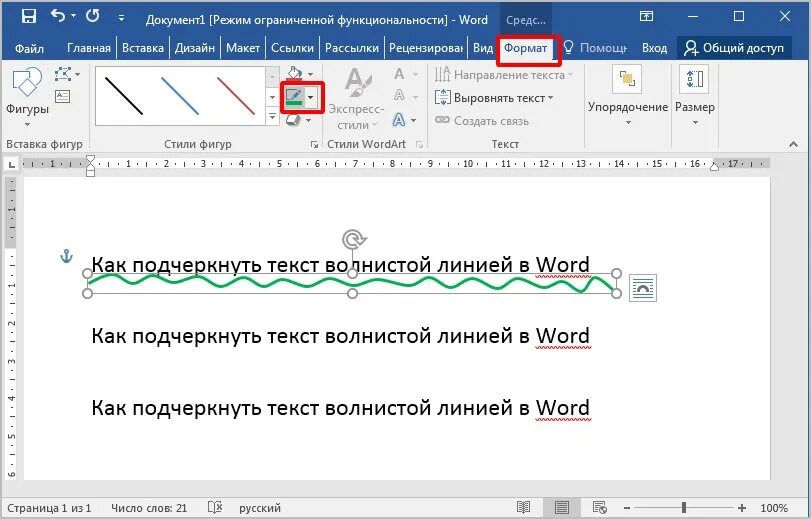Image resolution: width=811 pixels, height=519 pixels.
Task: Open Выровнять текст alignment options
Action: click(494, 98)
